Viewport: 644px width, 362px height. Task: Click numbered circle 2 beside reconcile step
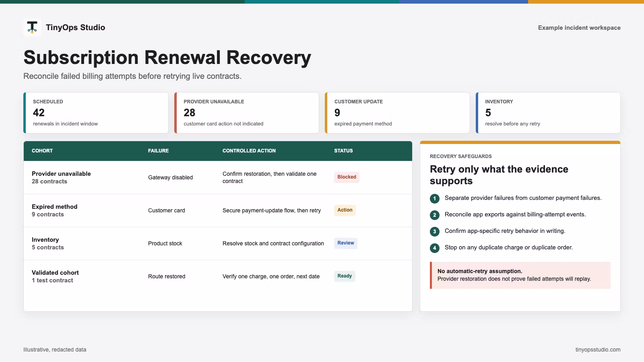(x=435, y=215)
